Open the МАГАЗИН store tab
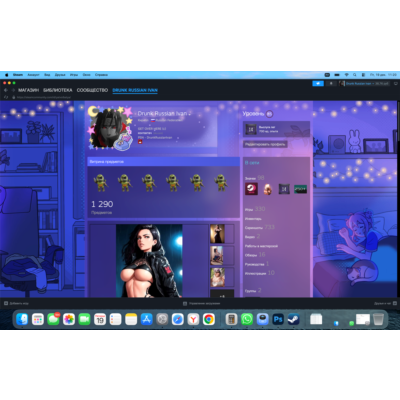The image size is (400, 400). click(x=28, y=90)
